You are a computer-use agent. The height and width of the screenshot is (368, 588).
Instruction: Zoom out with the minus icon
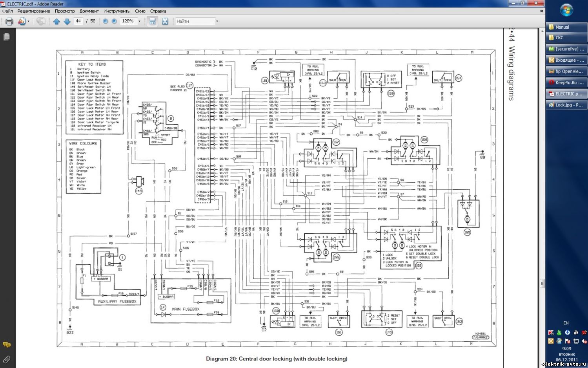click(x=105, y=21)
